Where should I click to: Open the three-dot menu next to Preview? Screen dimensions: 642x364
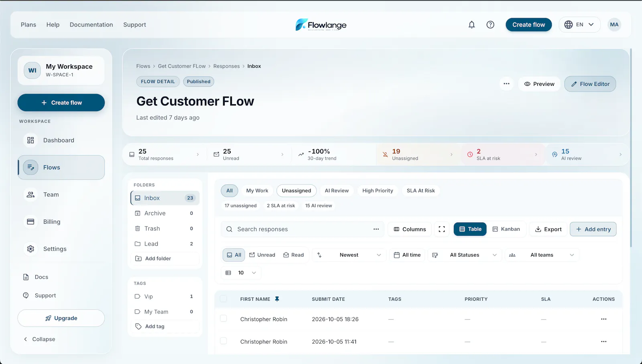click(506, 84)
